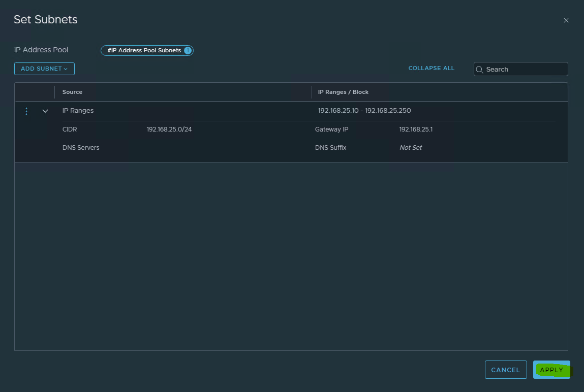Click the Gateway IP label
The image size is (584, 392).
point(331,129)
